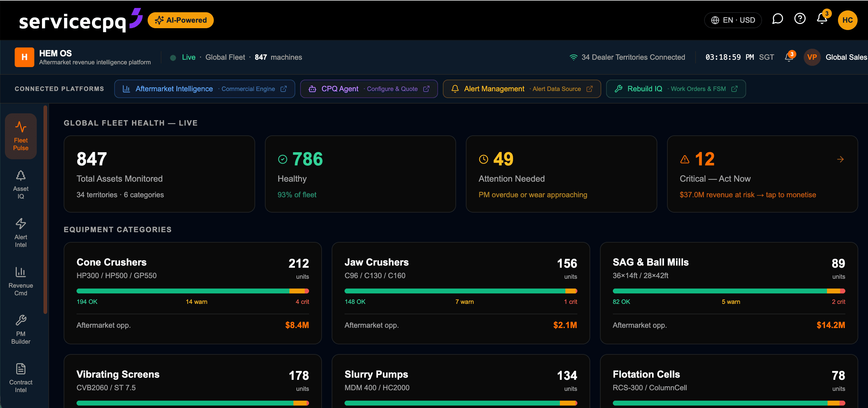Viewport: 868px width, 408px height.
Task: Click the HEM OS notification bell beside SGT
Action: (789, 57)
